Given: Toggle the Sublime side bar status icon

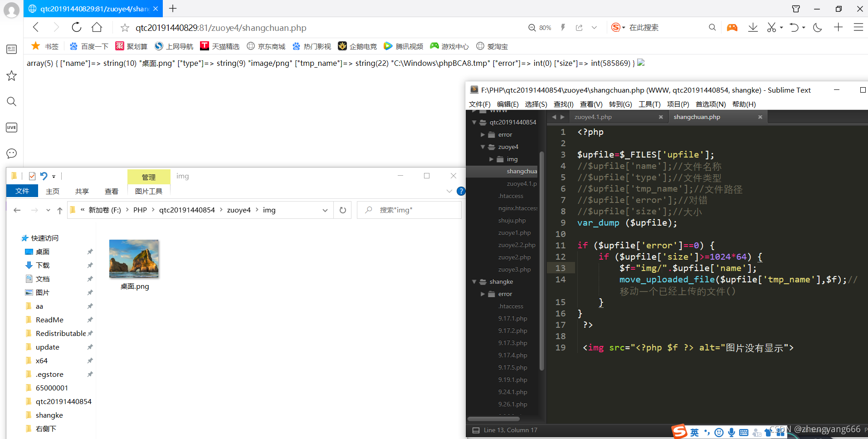Looking at the screenshot, I should pyautogui.click(x=476, y=430).
